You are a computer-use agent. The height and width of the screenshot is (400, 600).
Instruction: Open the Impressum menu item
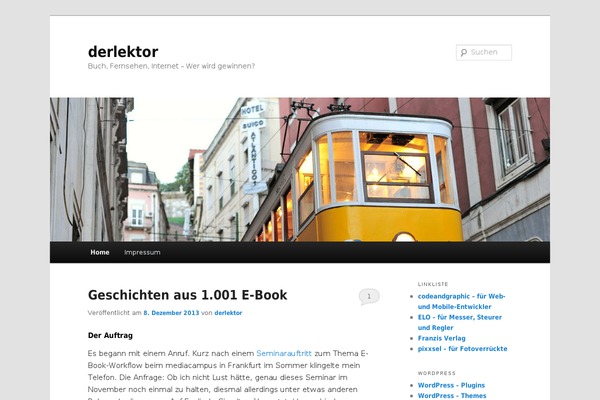click(142, 252)
